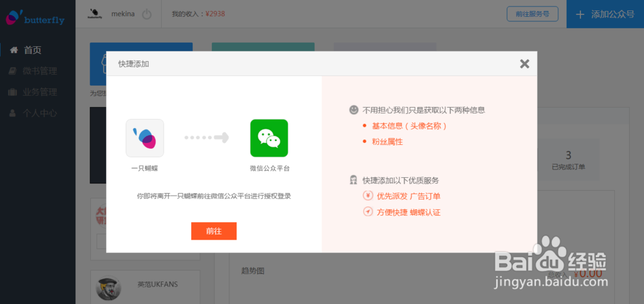The height and width of the screenshot is (304, 644).
Task: Click the 一只蝴蝶 label
Action: [144, 169]
